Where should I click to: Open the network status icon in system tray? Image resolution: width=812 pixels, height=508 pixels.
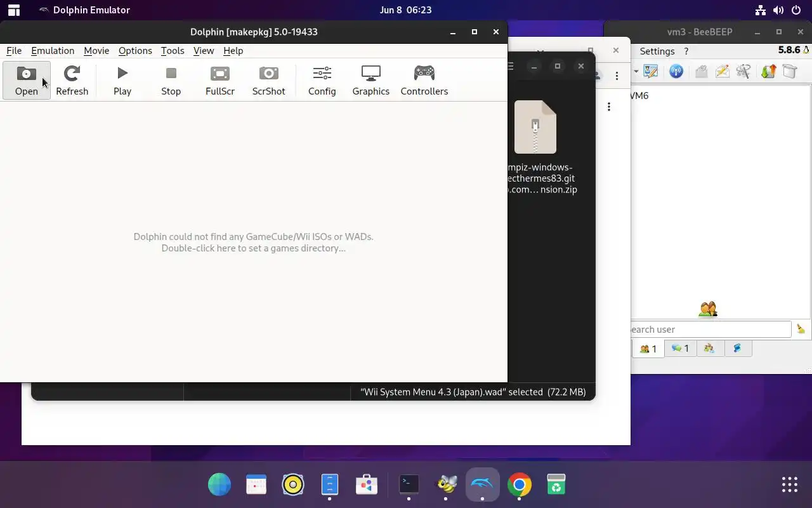761,10
